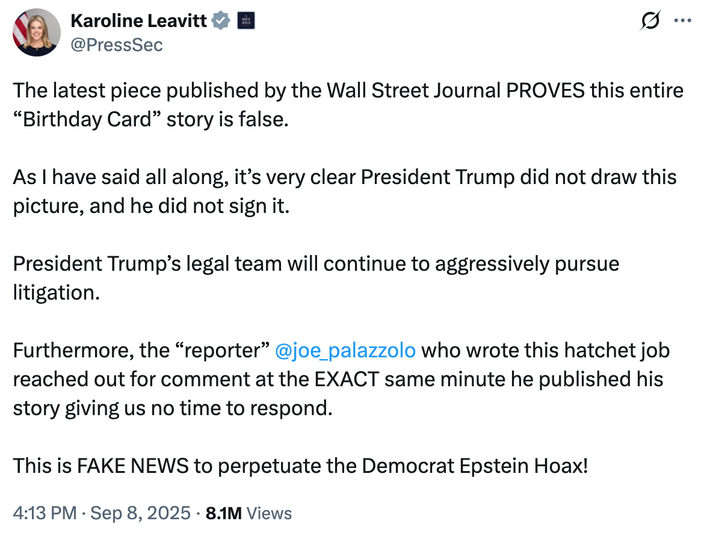Click the line mentioning Wall Street Journal
710x533 pixels.
348,91
